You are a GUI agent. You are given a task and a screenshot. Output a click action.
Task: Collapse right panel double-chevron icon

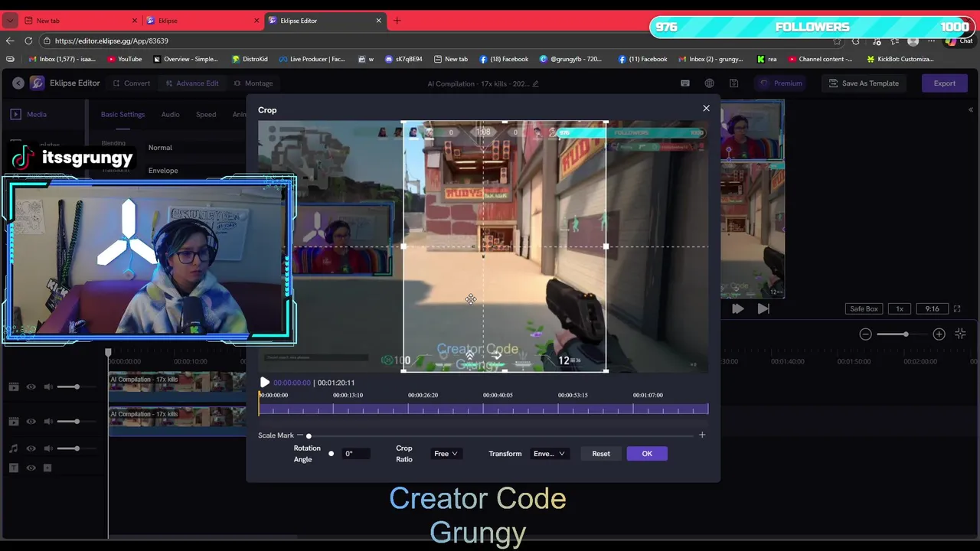970,109
